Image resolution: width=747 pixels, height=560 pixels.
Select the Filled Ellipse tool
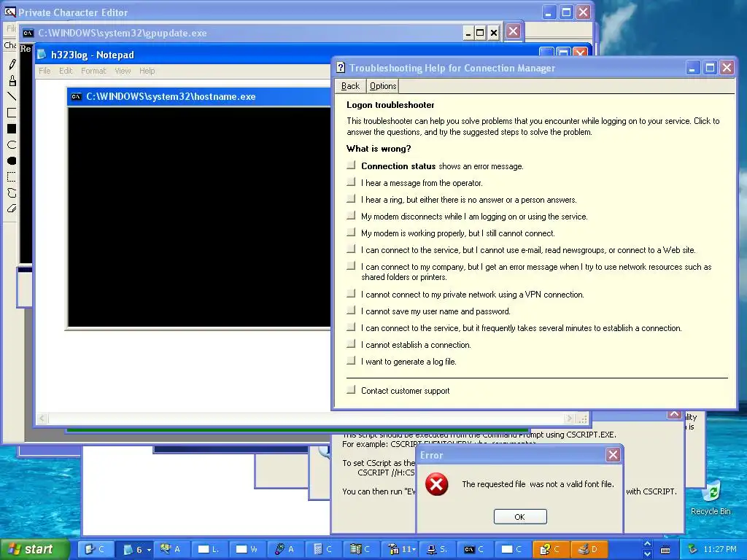[12, 161]
